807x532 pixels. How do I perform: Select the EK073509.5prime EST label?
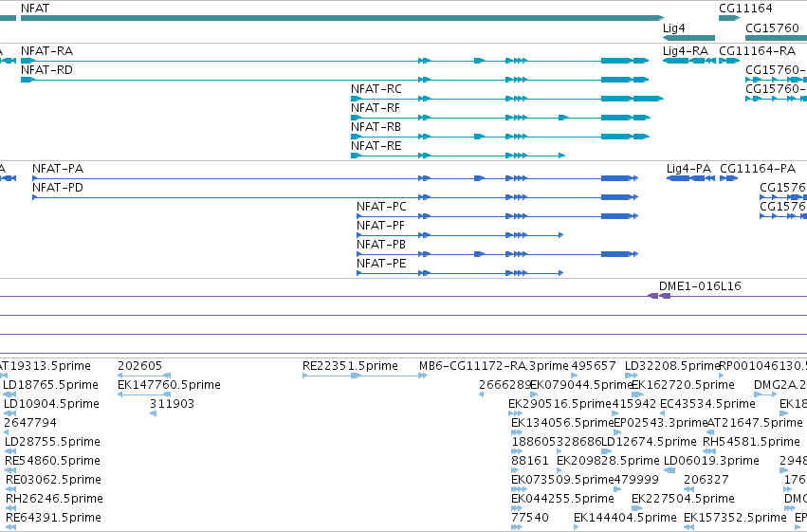(x=562, y=481)
